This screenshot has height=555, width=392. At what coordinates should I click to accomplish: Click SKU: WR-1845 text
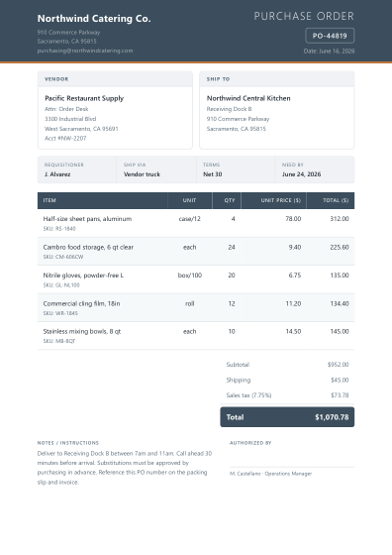[x=60, y=313]
